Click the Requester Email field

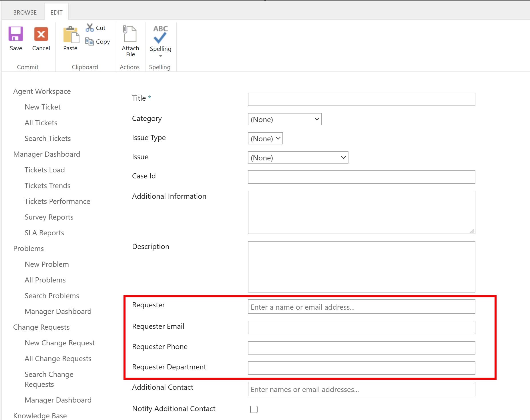point(361,328)
